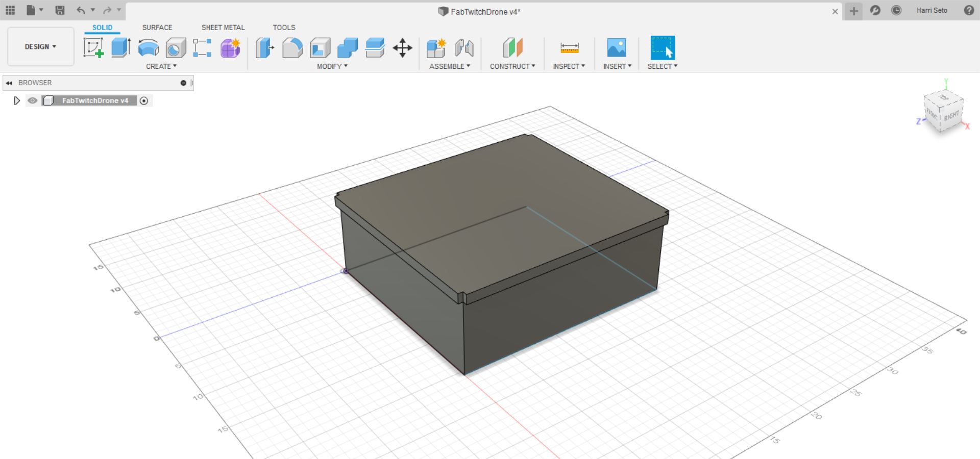The height and width of the screenshot is (459, 980).
Task: Open the Job Status clock icon
Action: [896, 10]
